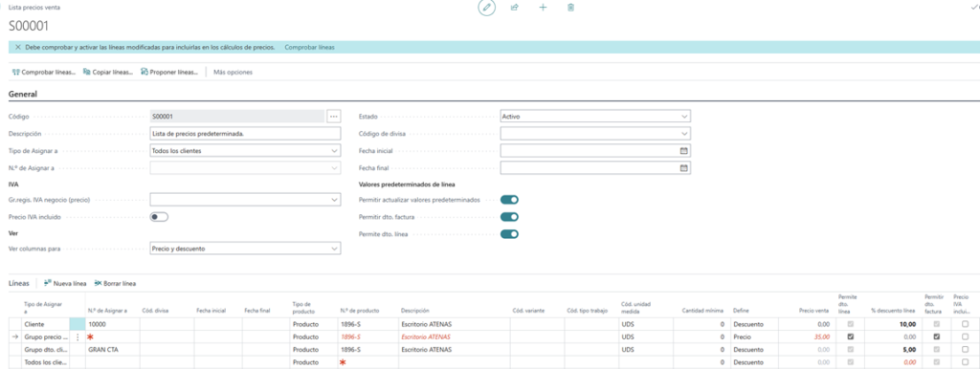Screen dimensions: 980x369
Task: Click the pencil edit icon at the top
Action: point(487,8)
